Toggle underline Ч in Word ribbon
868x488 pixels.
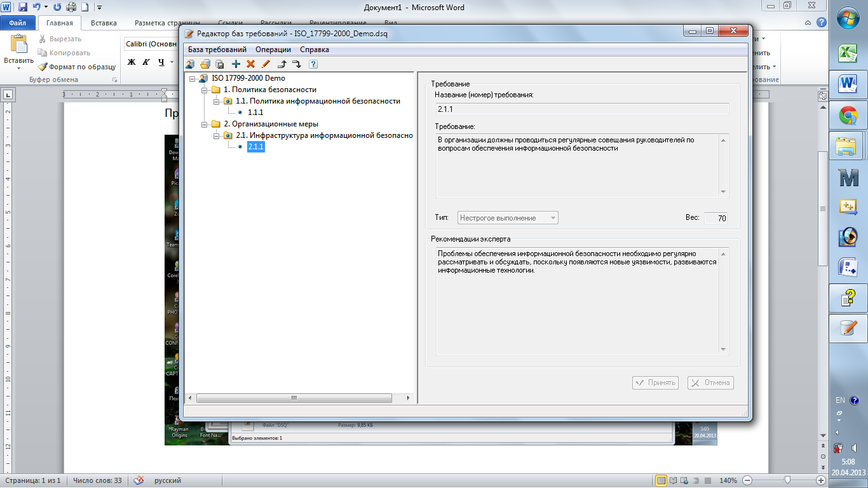pyautogui.click(x=161, y=62)
